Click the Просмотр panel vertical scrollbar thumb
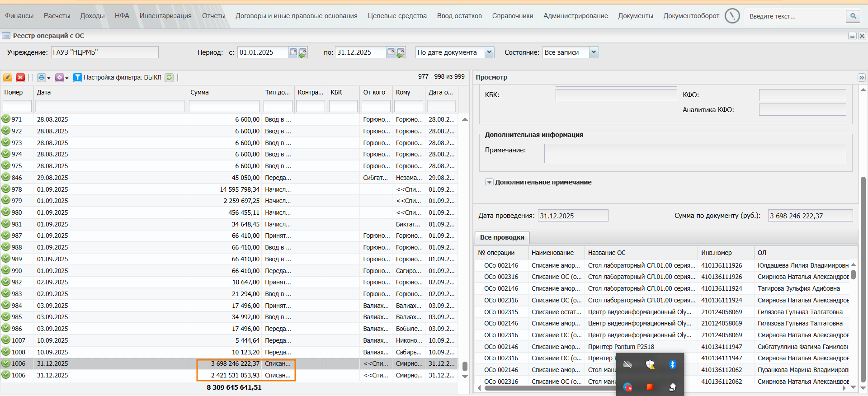The width and height of the screenshot is (868, 396). tap(863, 279)
